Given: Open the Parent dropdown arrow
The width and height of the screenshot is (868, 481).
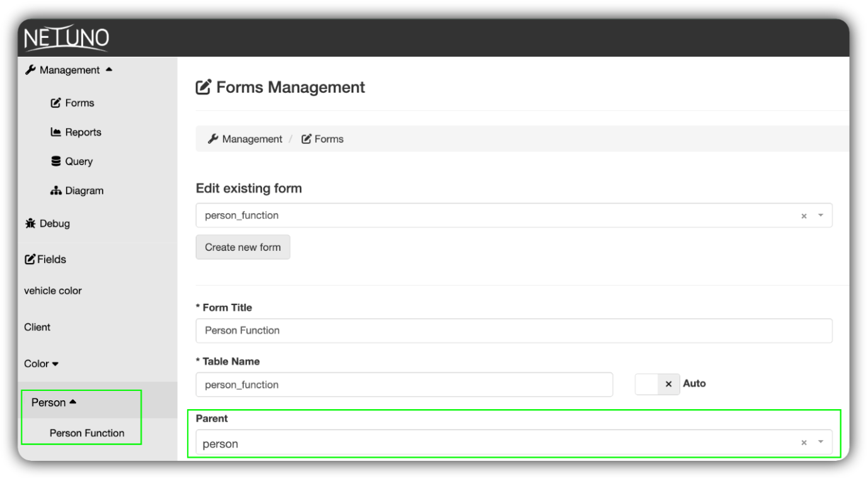Looking at the screenshot, I should point(821,443).
